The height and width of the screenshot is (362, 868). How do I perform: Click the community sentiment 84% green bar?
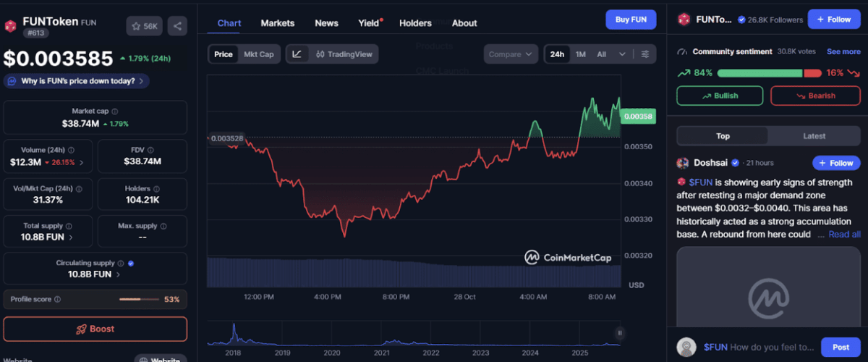pyautogui.click(x=749, y=73)
